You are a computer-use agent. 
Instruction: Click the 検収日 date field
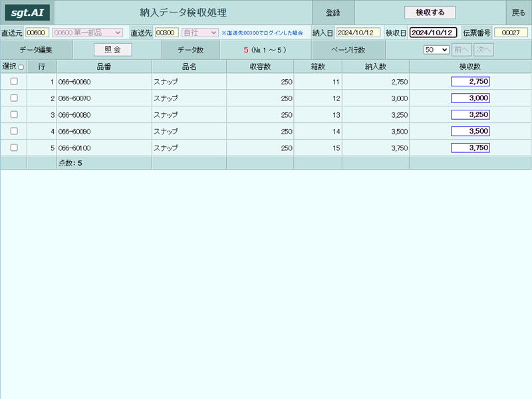[x=434, y=33]
